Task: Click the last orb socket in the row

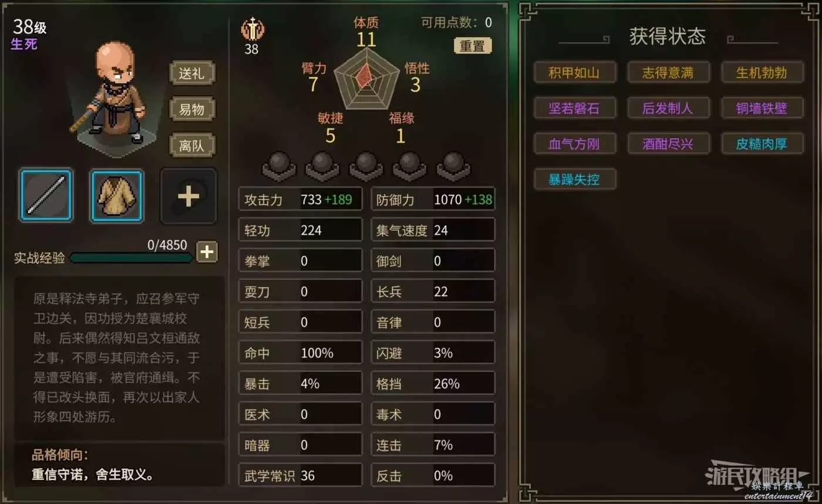Action: (x=453, y=166)
